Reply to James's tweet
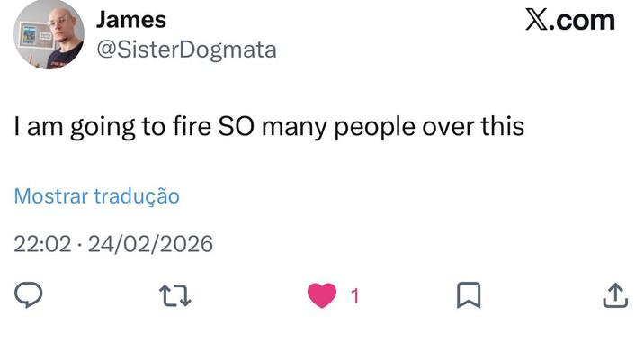This screenshot has height=362, width=644. coord(30,295)
